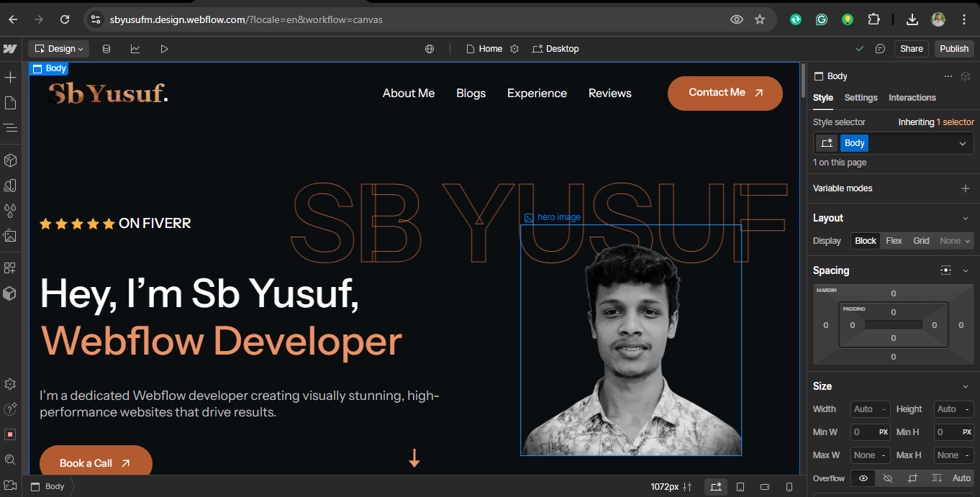Open Home page settings gear
Screen dimensions: 980x497
pyautogui.click(x=514, y=49)
